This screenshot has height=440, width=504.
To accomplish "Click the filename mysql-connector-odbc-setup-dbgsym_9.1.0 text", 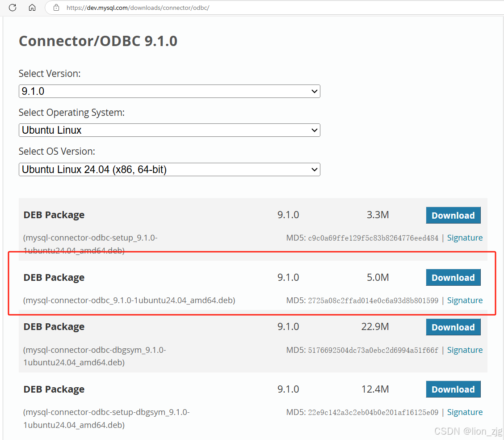I will (x=106, y=419).
